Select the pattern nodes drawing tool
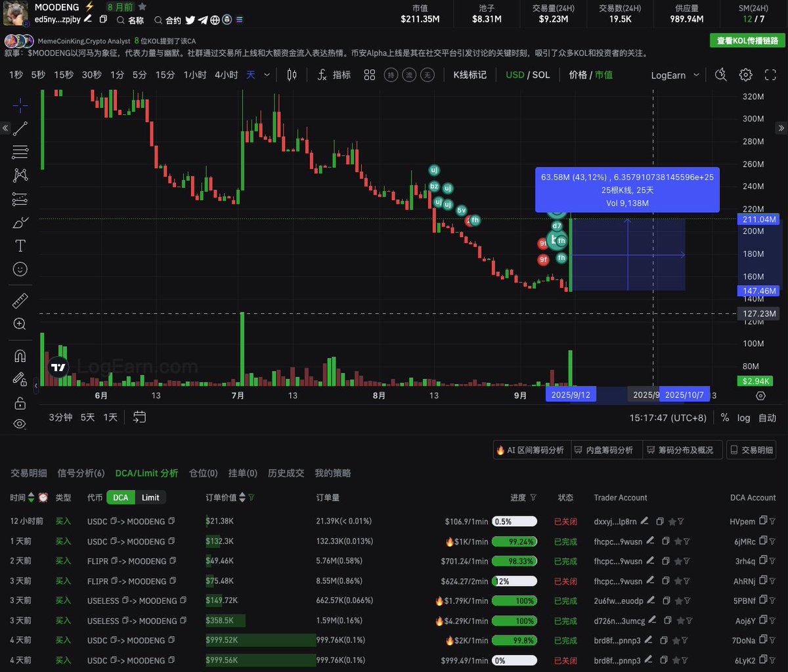The image size is (788, 672). [20, 175]
